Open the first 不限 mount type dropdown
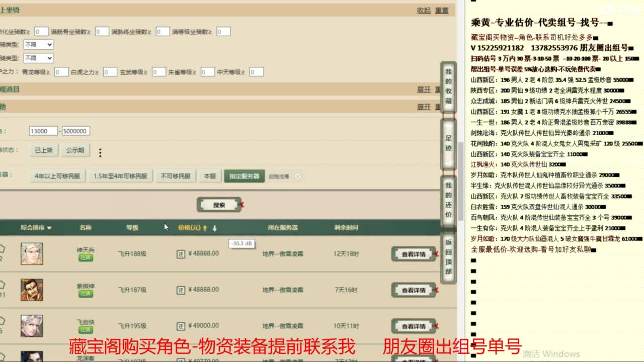Viewport: 644px width, 362px height. [39, 45]
